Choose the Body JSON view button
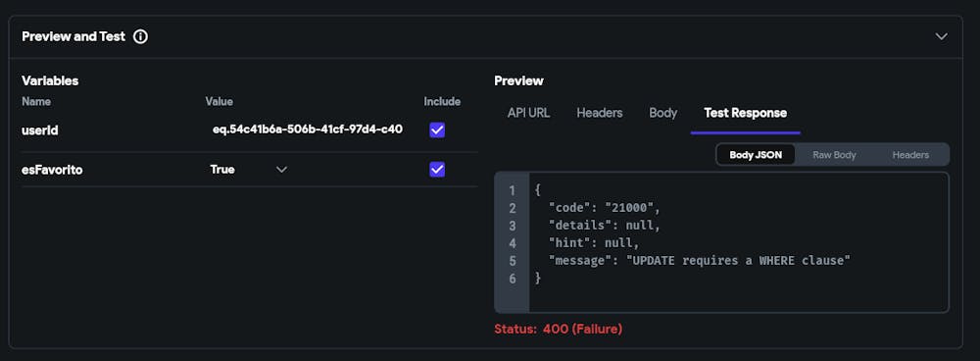Image resolution: width=980 pixels, height=361 pixels. (756, 155)
